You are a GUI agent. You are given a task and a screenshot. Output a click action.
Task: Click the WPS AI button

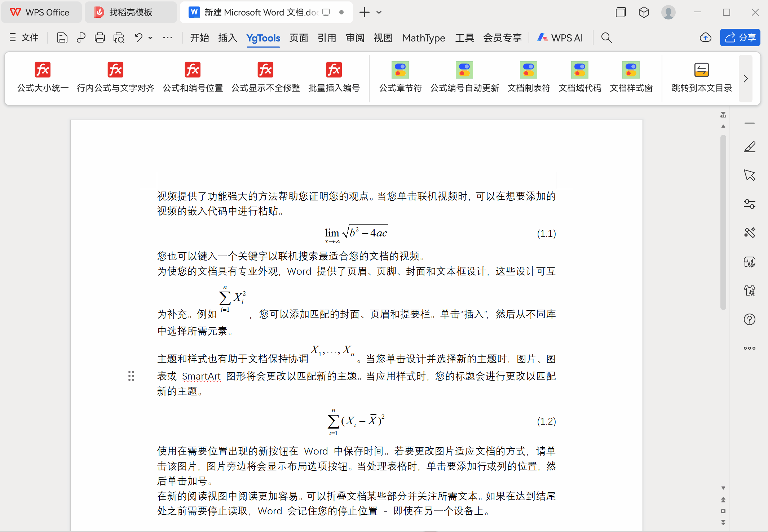click(560, 38)
